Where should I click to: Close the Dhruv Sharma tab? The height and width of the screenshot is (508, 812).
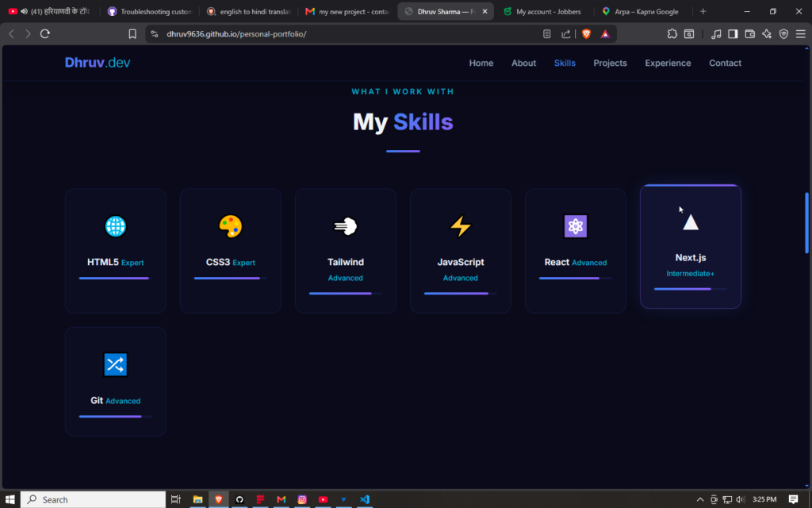(485, 11)
